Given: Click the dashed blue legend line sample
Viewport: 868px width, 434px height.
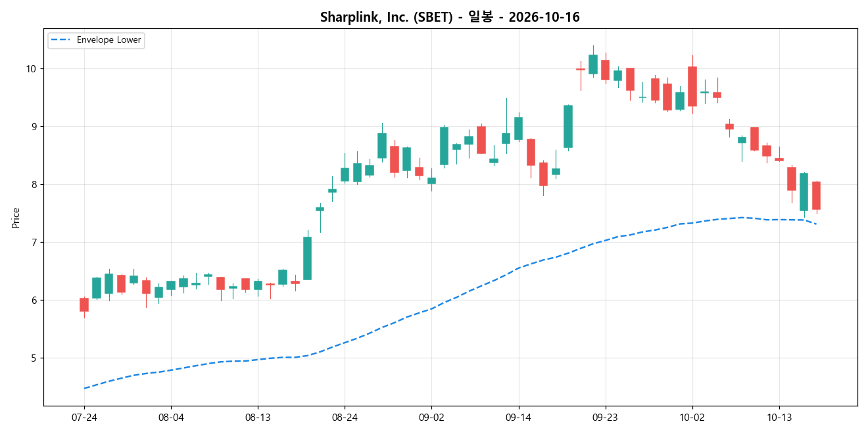Looking at the screenshot, I should tap(62, 40).
